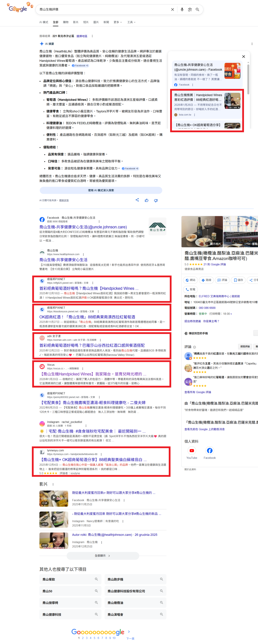Expand the 更多 search filter dropdown
The height and width of the screenshot is (644, 258).
pyautogui.click(x=117, y=22)
